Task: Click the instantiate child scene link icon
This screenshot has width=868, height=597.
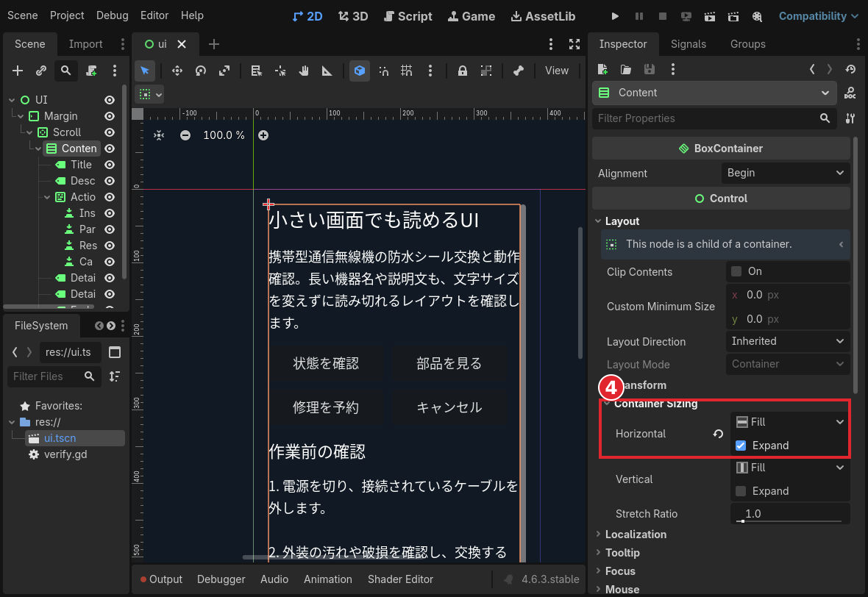Action: point(41,71)
